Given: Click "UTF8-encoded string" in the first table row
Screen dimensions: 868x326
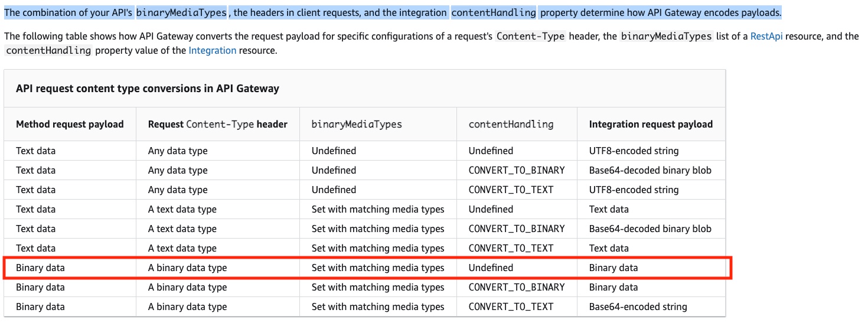Looking at the screenshot, I should pyautogui.click(x=634, y=151).
